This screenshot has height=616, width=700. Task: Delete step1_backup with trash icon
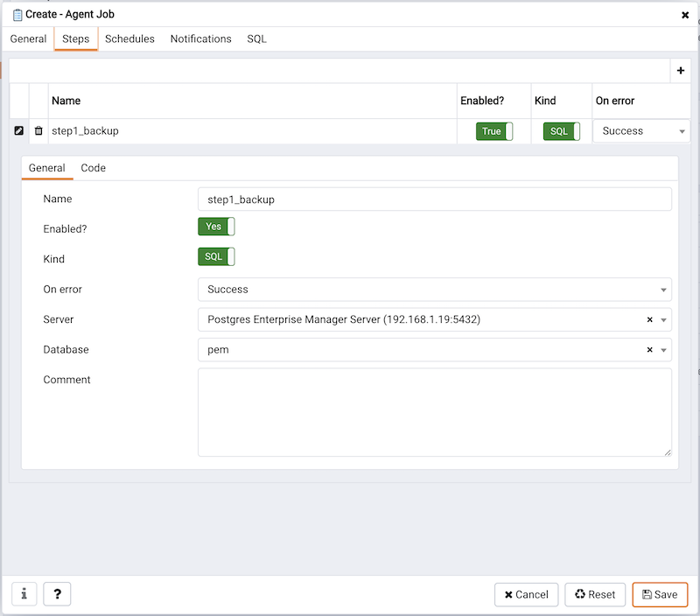[38, 130]
